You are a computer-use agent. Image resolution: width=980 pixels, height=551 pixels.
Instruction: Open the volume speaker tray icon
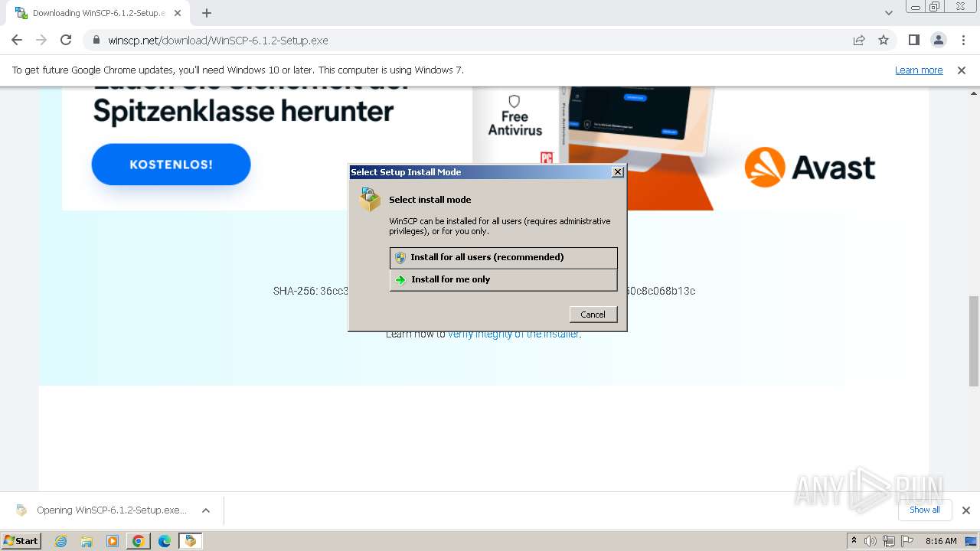[871, 541]
